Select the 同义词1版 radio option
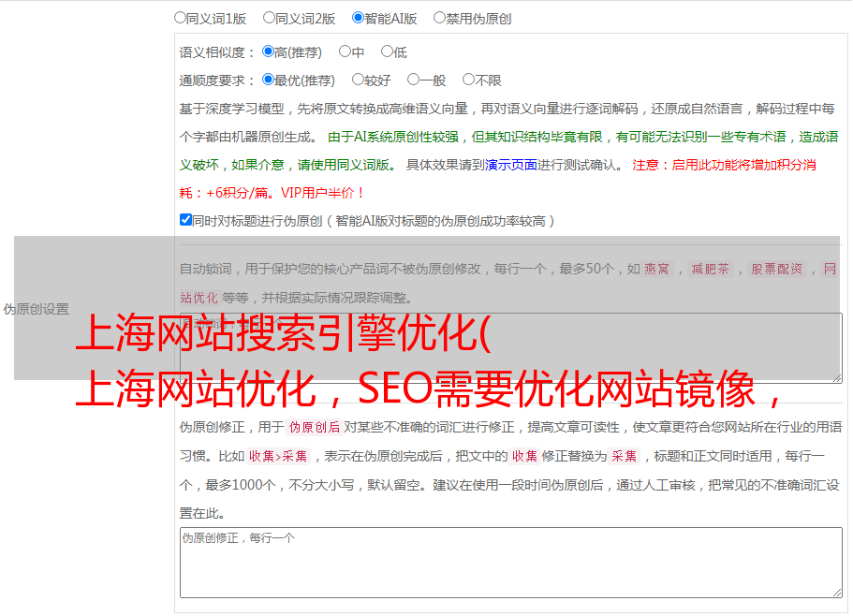 (180, 18)
